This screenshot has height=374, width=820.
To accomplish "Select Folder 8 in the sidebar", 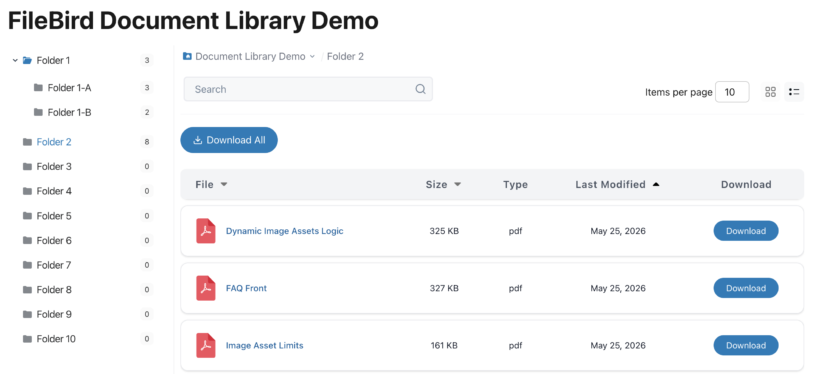I will pyautogui.click(x=54, y=290).
